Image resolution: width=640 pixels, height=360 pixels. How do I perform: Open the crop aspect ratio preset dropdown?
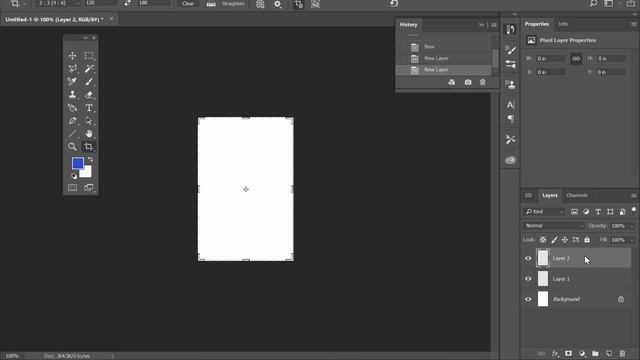point(58,3)
